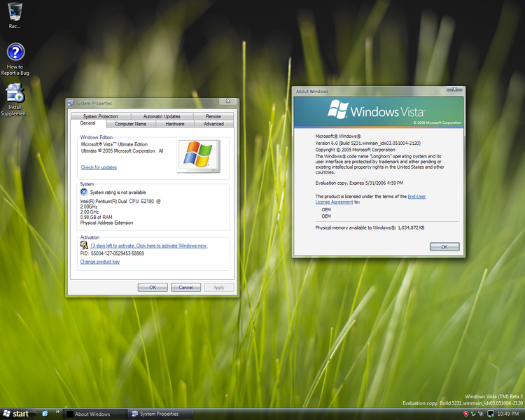
Task: Close the System Properties window
Action: pyautogui.click(x=228, y=101)
